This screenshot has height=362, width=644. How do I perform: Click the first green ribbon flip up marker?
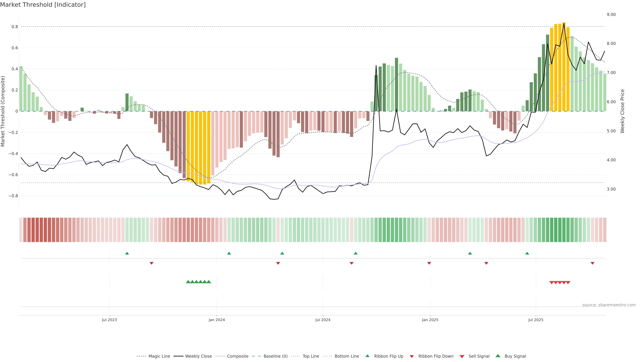(x=127, y=253)
